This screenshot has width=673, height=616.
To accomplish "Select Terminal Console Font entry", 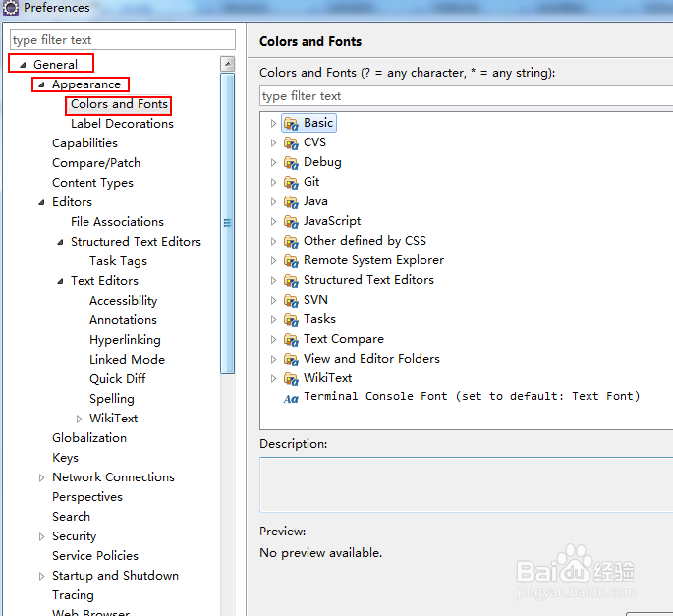I will 472,396.
